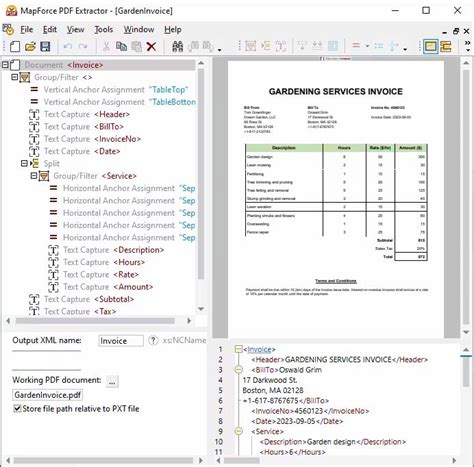Click the PDF preview vertical scrollbar
Viewport: 474px width, 467px height.
point(466,197)
